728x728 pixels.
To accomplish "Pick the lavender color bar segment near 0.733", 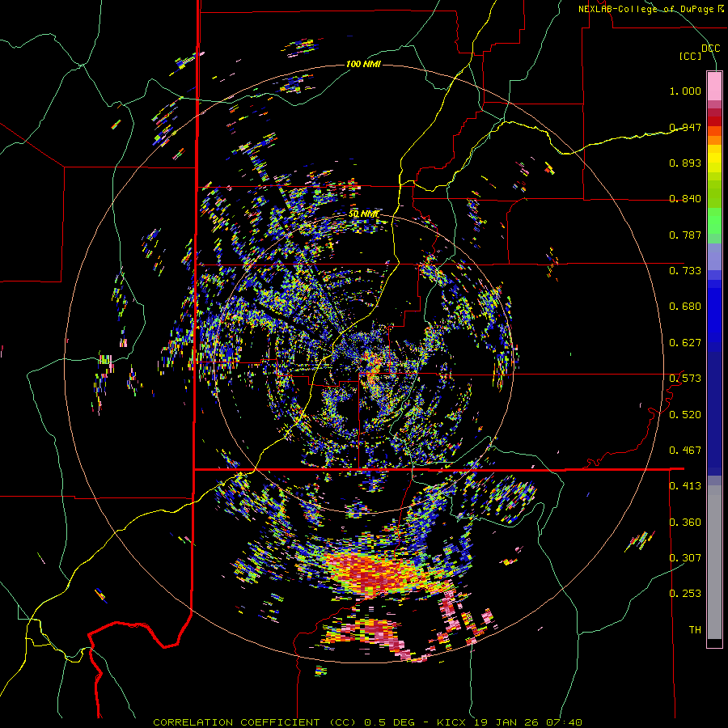I will coord(714,256).
